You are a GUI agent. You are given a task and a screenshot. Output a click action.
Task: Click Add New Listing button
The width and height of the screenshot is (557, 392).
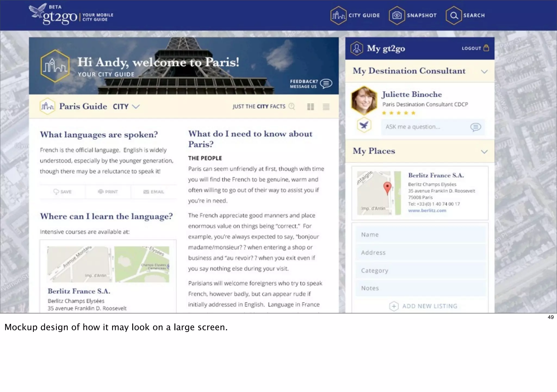tap(423, 306)
